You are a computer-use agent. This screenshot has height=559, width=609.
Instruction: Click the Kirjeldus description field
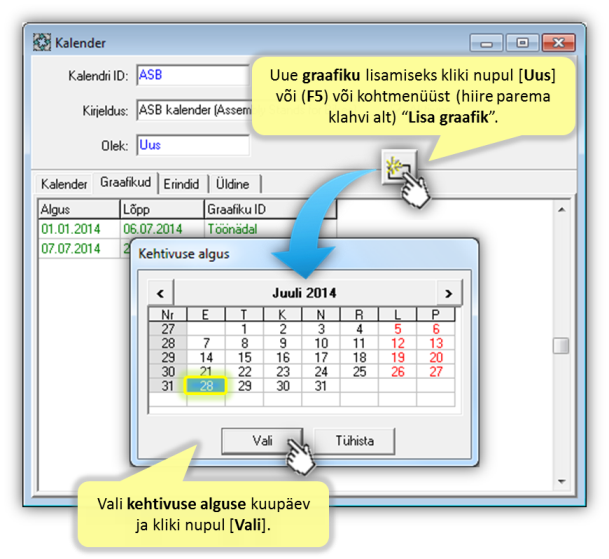[x=190, y=110]
